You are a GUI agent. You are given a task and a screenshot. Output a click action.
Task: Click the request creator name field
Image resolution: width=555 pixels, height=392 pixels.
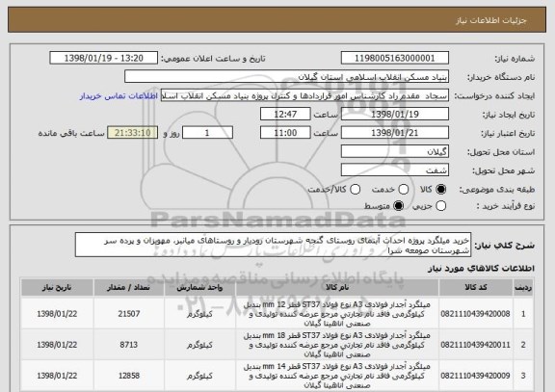point(304,95)
